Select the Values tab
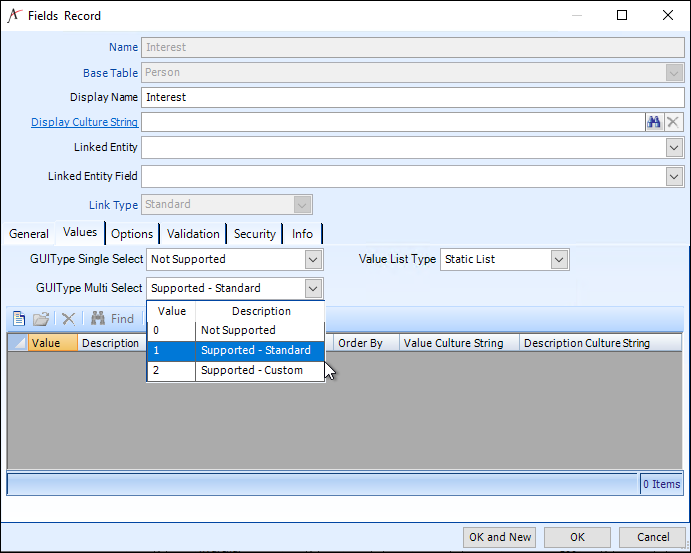The image size is (691, 553). 80,232
